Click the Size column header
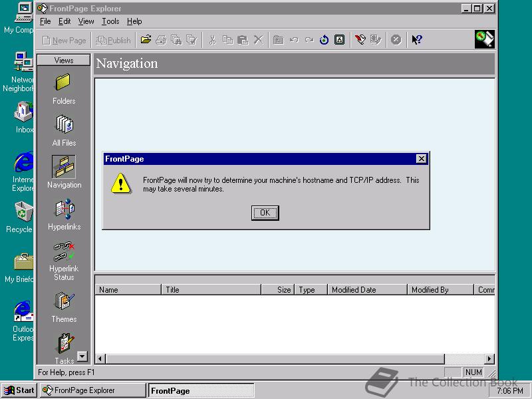Viewport: 532px width, 399px height. pyautogui.click(x=278, y=290)
